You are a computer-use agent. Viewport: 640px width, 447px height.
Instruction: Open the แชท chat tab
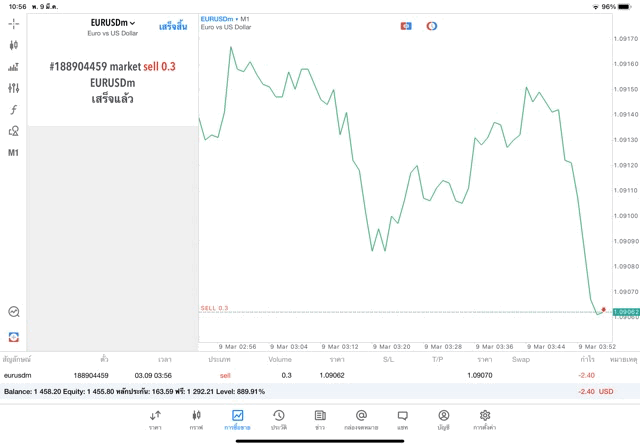[x=402, y=420]
